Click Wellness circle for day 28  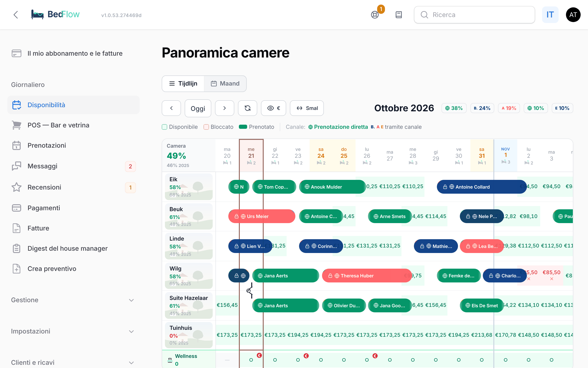tap(413, 360)
